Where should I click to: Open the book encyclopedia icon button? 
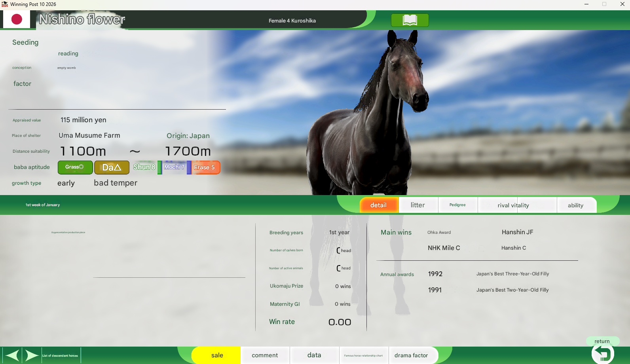point(410,20)
